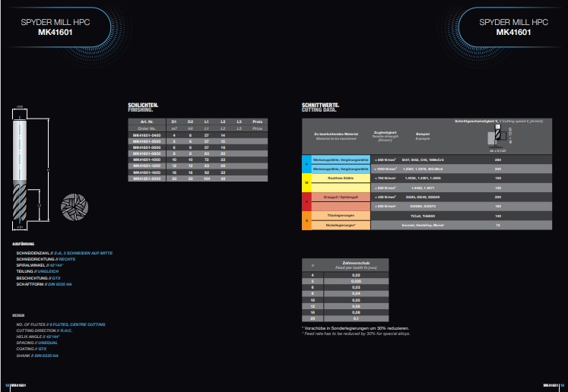The image size is (568, 392).
Task: Click the SPIRALWINKEL specification line
Action: tap(40, 265)
